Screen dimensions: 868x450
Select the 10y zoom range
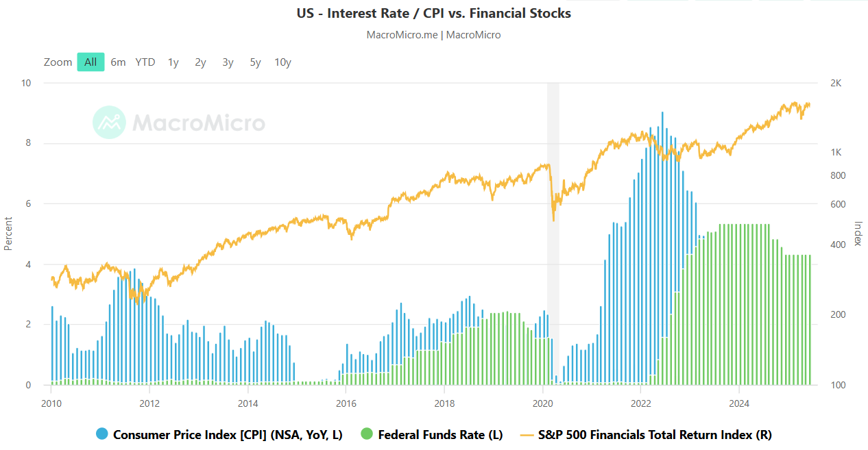tap(282, 62)
